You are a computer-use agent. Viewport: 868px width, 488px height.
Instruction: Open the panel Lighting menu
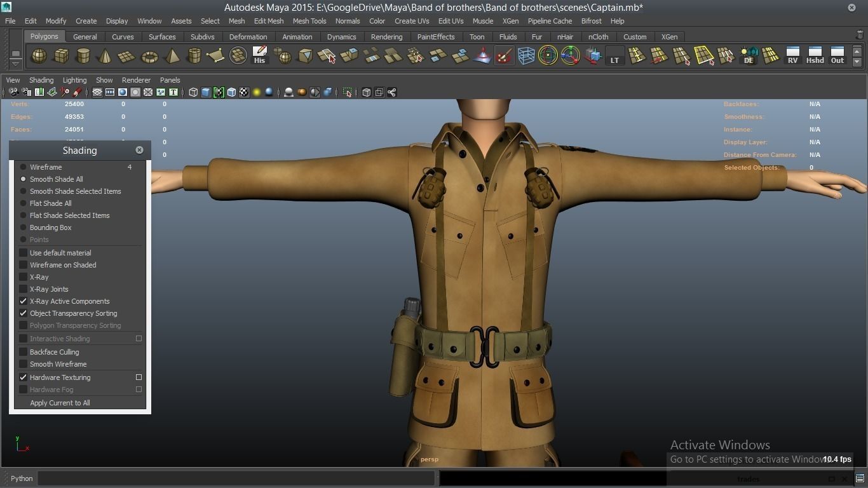click(x=74, y=80)
